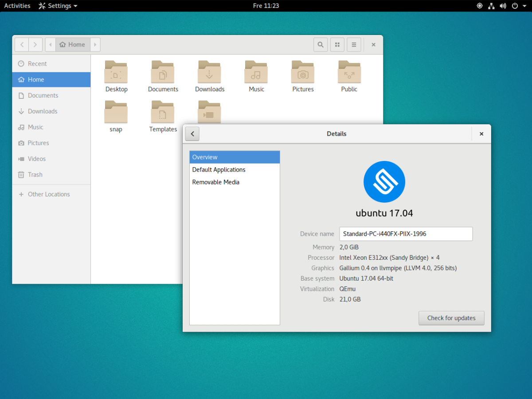Image resolution: width=532 pixels, height=399 pixels.
Task: Edit the Device name field
Action: click(406, 234)
